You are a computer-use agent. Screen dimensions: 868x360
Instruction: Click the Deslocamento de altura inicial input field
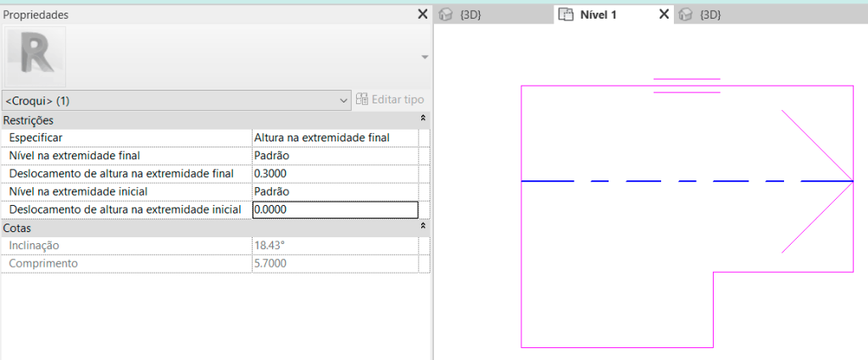click(x=335, y=210)
